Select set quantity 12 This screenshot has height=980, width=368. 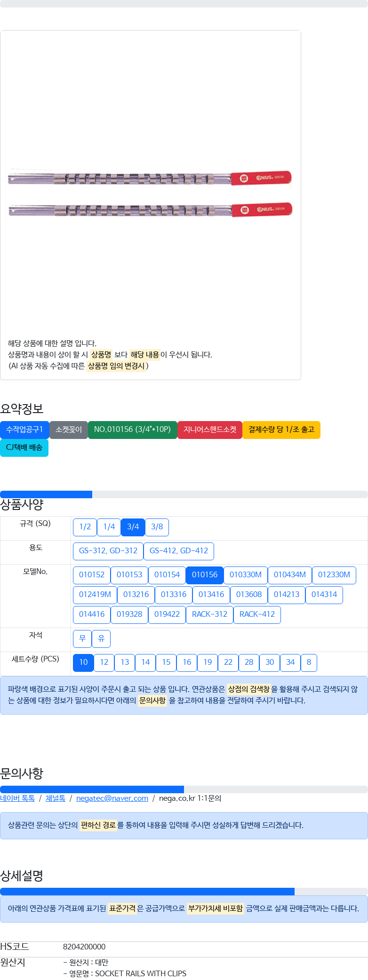click(x=104, y=662)
